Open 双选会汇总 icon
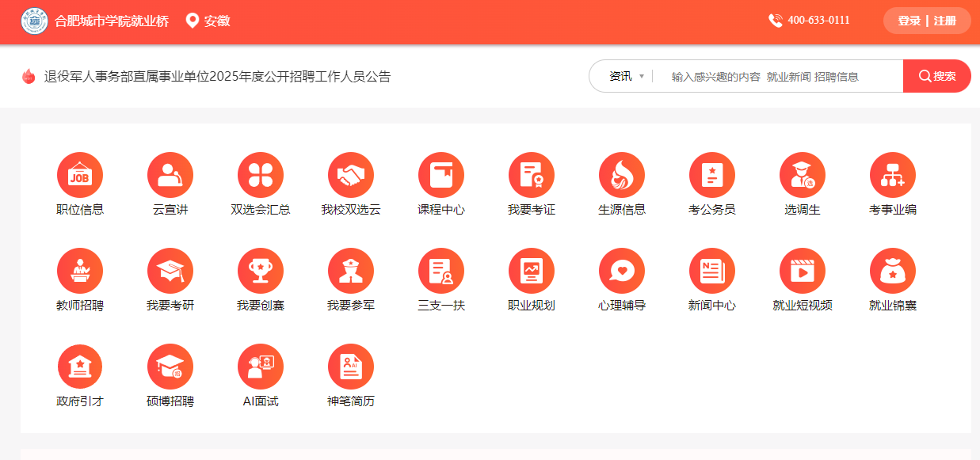This screenshot has width=980, height=460. coord(261,175)
